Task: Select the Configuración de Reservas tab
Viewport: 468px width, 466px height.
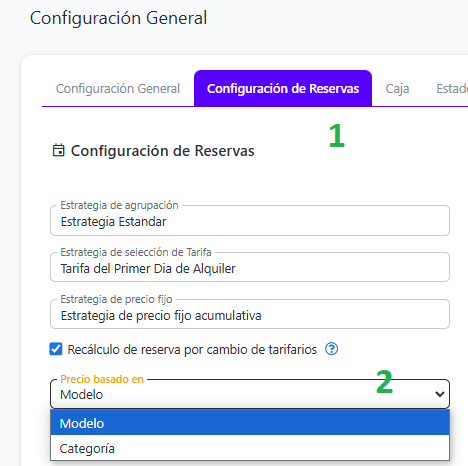Action: tap(283, 89)
